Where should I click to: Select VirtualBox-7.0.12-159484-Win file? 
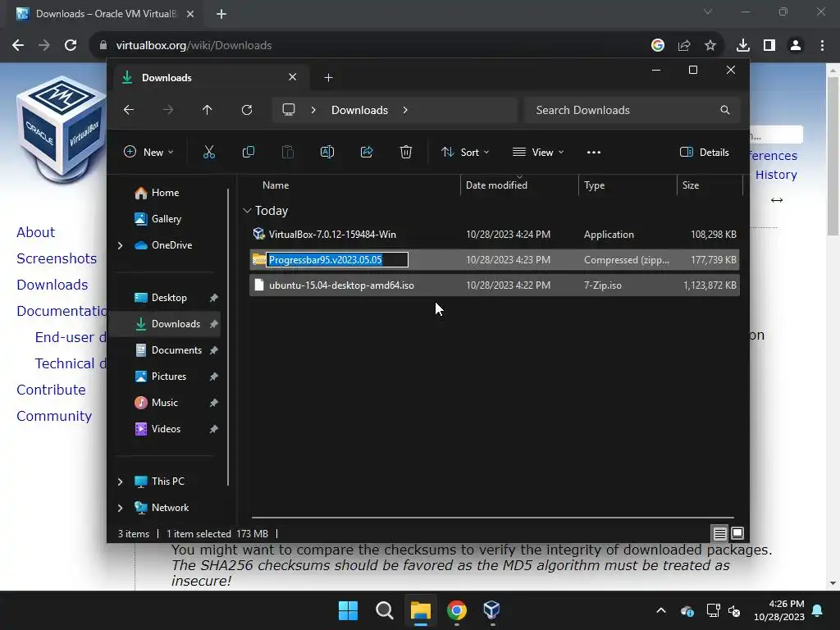pos(495,235)
